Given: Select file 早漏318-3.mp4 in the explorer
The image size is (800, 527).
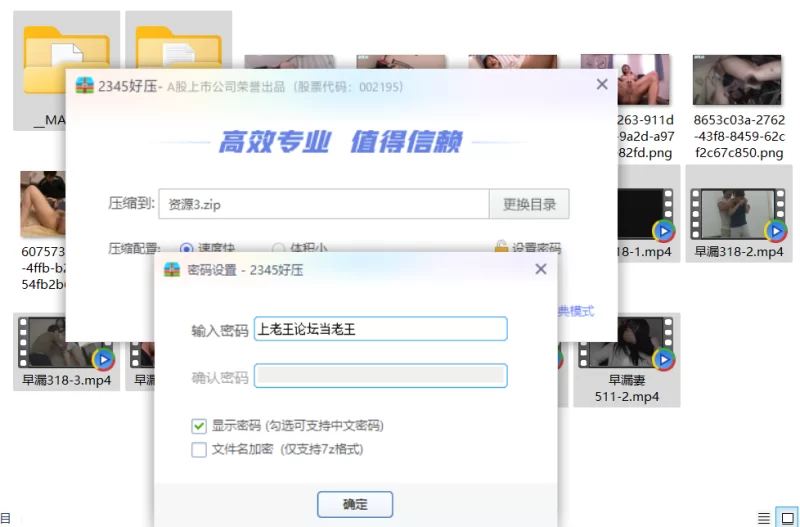Looking at the screenshot, I should click(x=66, y=352).
